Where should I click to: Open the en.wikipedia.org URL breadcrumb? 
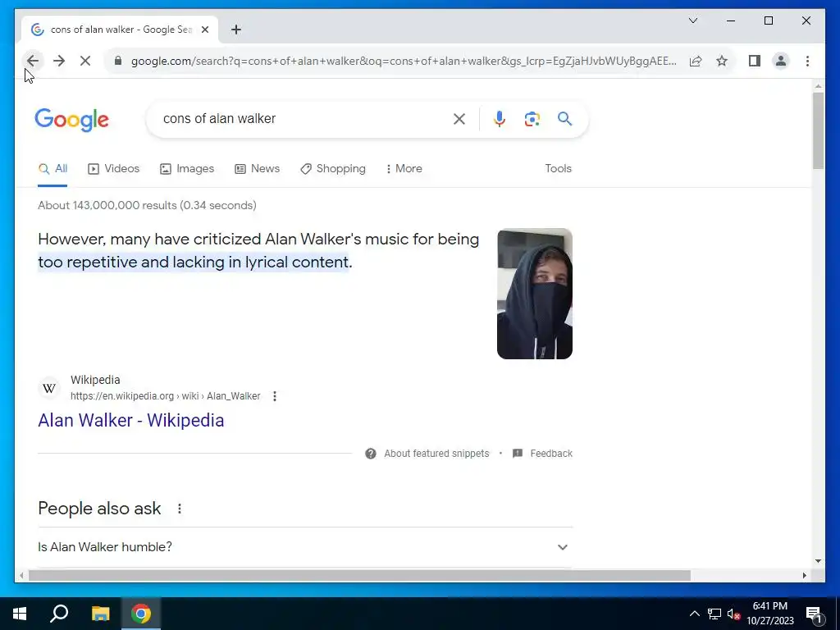[165, 396]
